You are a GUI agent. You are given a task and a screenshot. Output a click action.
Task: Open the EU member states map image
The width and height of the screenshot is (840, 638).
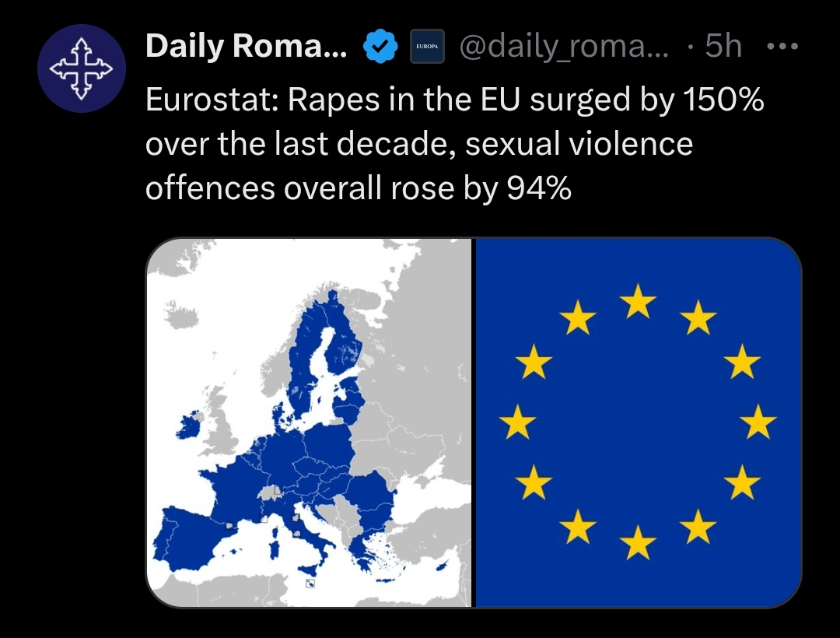pyautogui.click(x=309, y=422)
